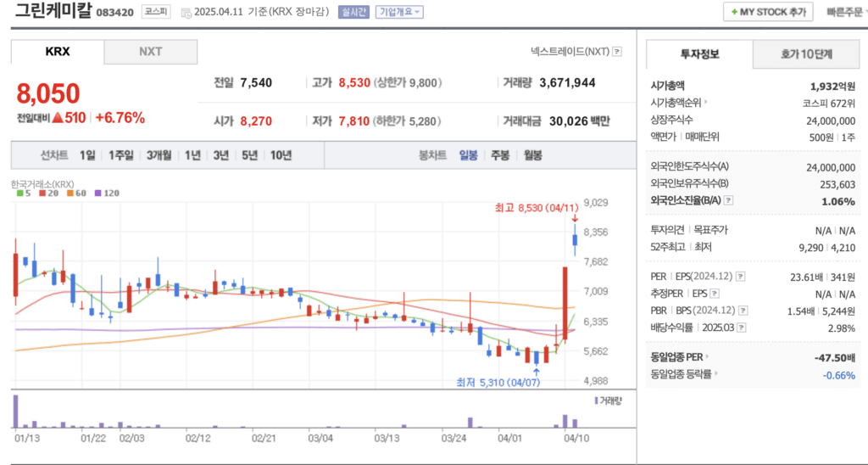Click the 동일업종 PER value -47.50배

[x=834, y=357]
